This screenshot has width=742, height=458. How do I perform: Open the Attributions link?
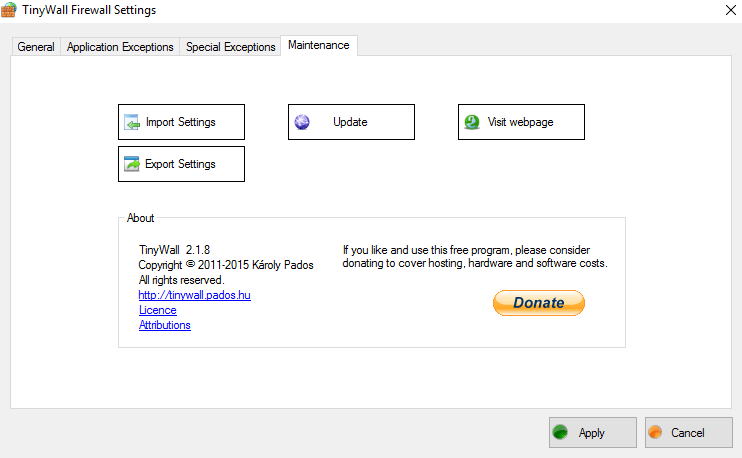[165, 325]
